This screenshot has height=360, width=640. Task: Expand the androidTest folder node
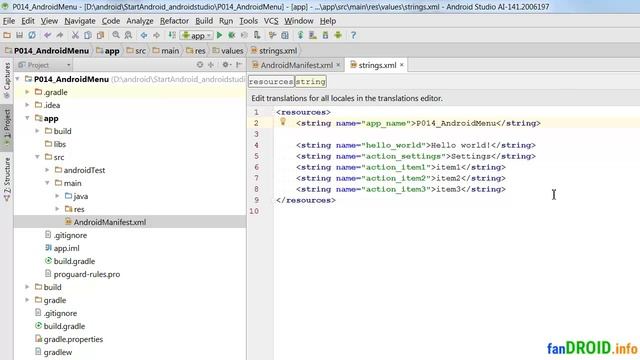(x=47, y=170)
